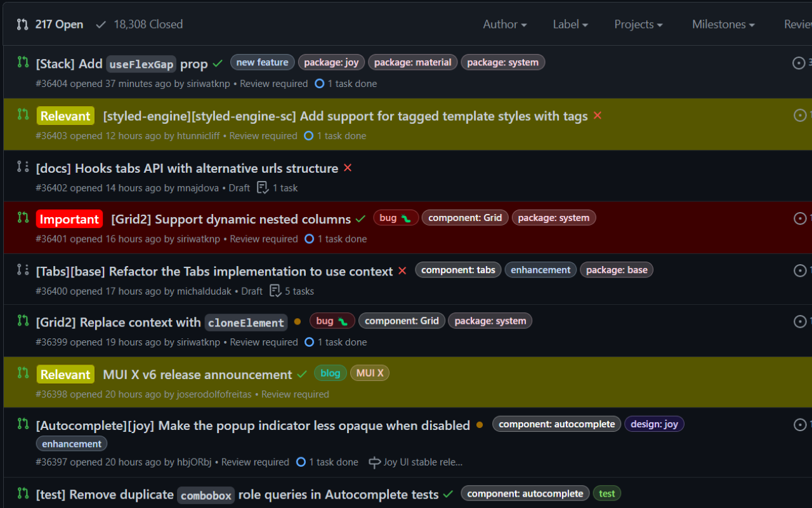Open author mnajdova profile link
This screenshot has width=812, height=508.
[198, 188]
